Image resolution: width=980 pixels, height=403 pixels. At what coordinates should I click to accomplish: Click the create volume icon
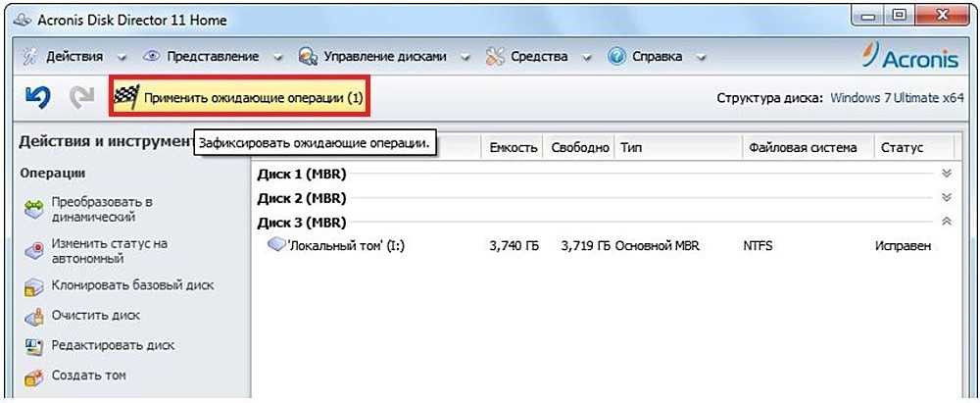pos(33,378)
